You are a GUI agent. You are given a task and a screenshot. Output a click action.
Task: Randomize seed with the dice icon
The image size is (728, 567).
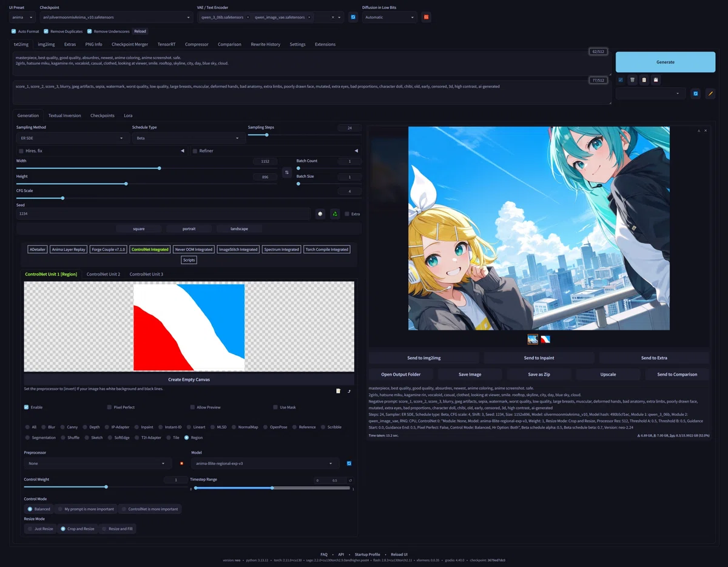320,214
